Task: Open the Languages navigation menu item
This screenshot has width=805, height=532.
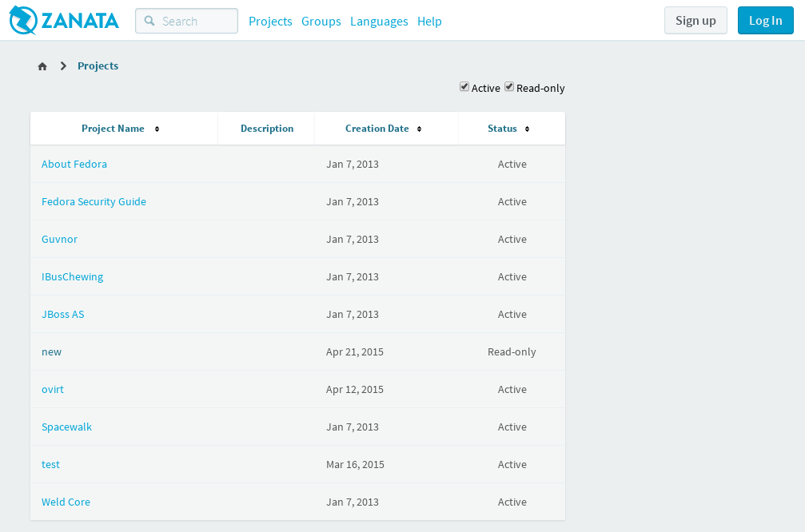Action: click(379, 22)
